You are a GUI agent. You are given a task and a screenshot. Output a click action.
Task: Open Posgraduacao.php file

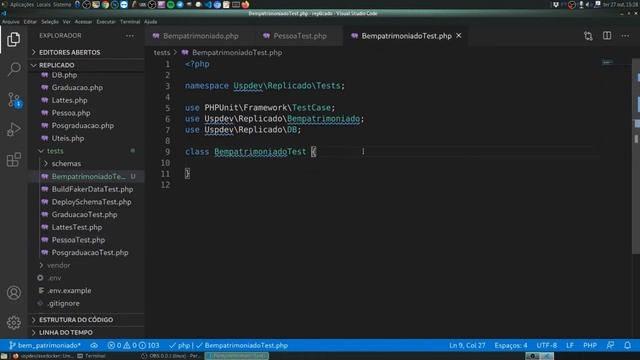86,126
